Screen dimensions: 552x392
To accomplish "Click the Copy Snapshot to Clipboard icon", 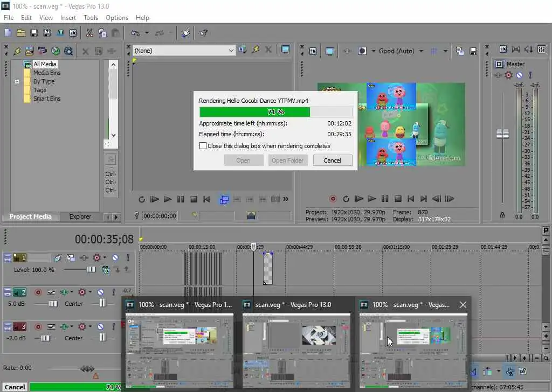I will pos(460,51).
